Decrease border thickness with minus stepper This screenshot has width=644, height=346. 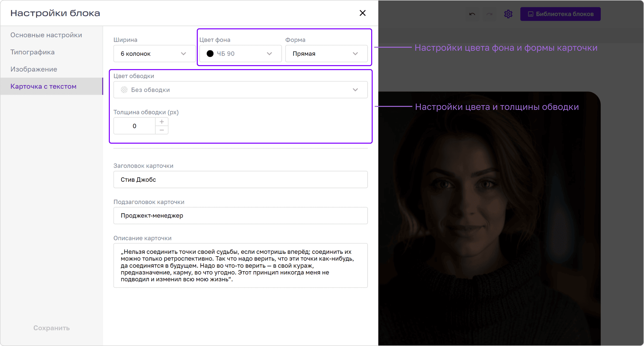(162, 130)
